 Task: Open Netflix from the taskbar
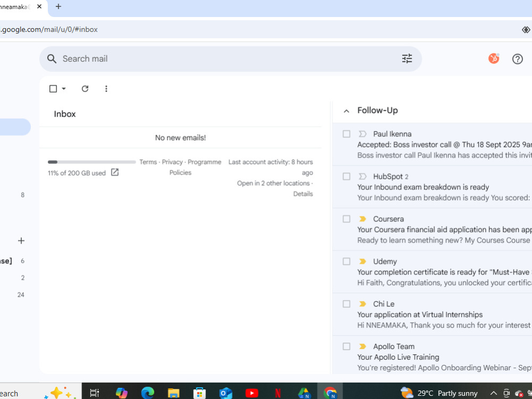(278, 393)
